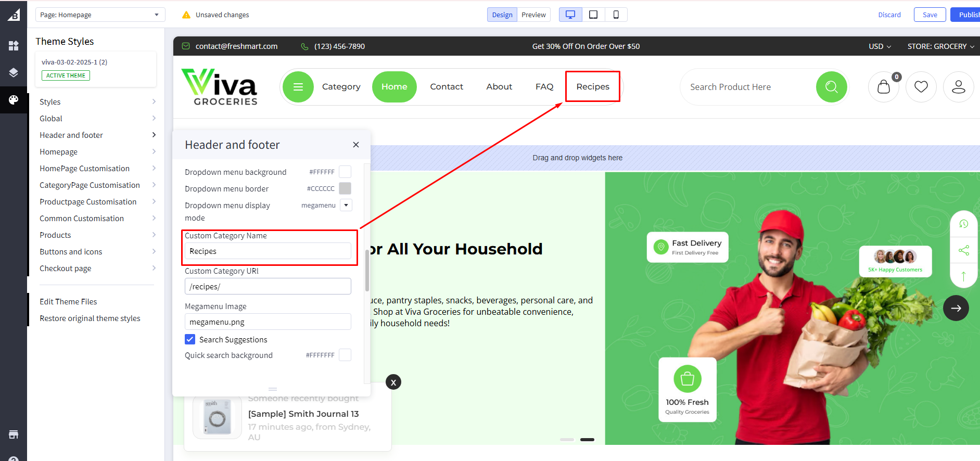Open the user account icon

[x=959, y=87]
